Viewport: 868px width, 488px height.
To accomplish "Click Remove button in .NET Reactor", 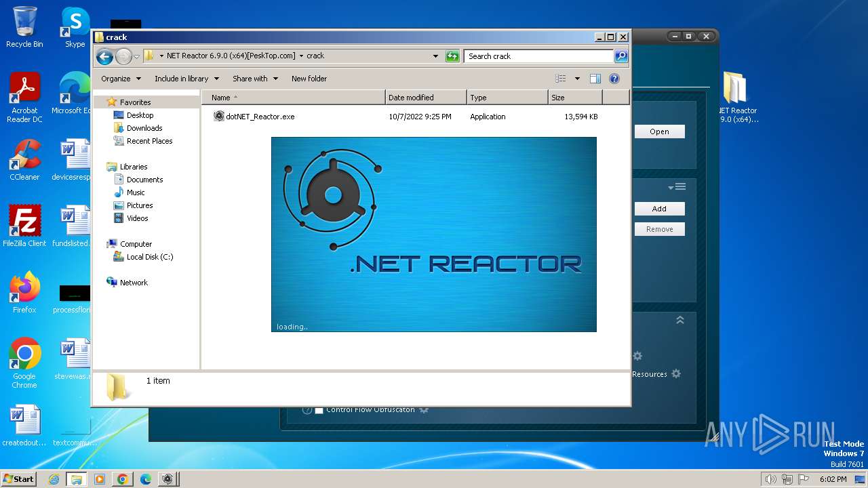I will point(659,229).
